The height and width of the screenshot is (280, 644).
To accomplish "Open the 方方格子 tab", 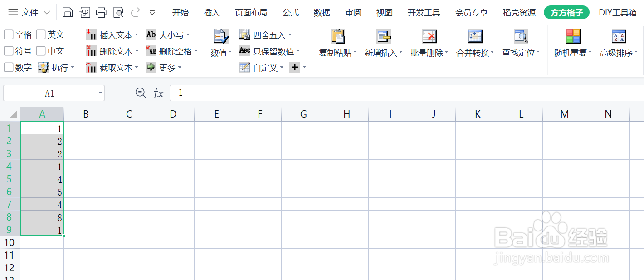I will click(x=566, y=13).
